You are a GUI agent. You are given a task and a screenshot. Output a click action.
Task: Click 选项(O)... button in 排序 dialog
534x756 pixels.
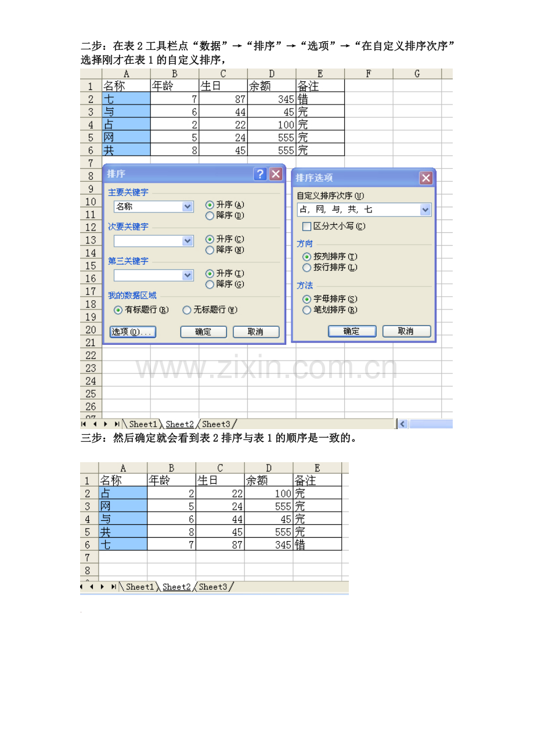[132, 332]
